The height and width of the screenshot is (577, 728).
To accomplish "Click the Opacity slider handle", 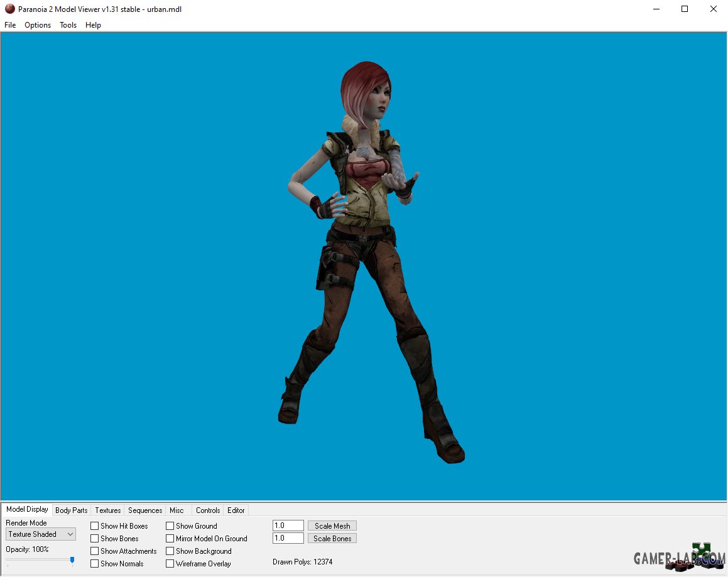I will (x=72, y=560).
